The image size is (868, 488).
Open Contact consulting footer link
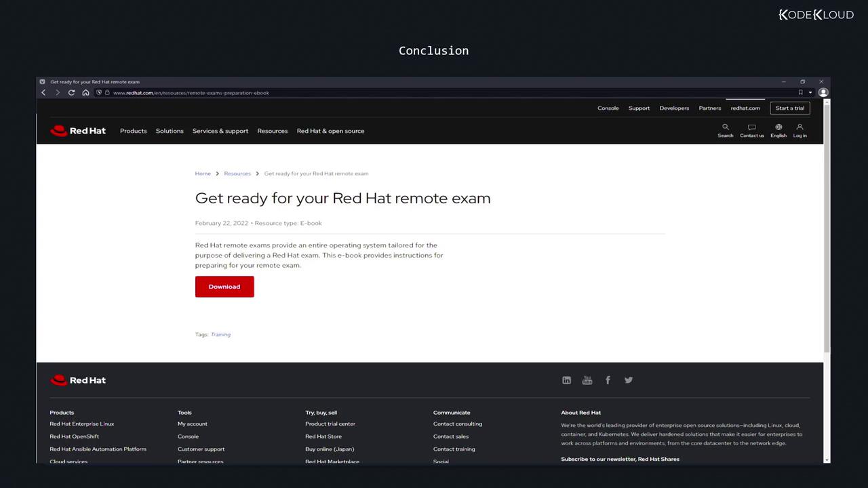point(458,424)
